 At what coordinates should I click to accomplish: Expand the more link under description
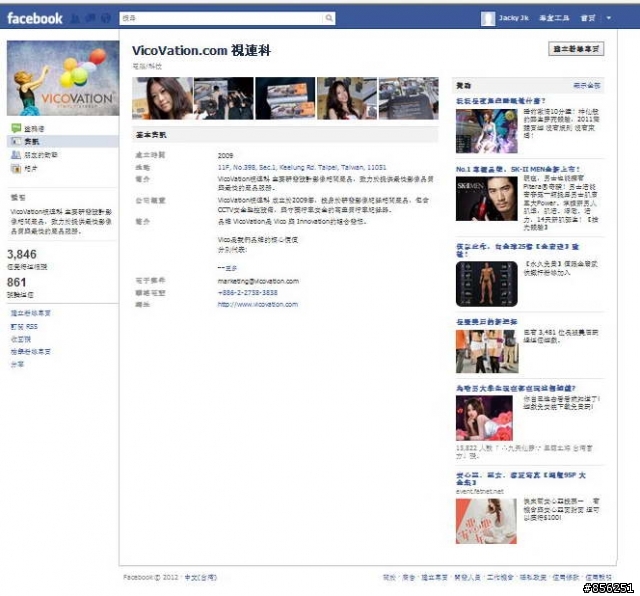point(231,268)
